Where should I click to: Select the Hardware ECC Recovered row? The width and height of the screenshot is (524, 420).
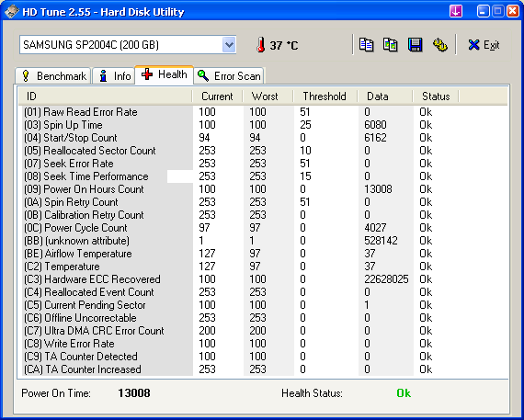(x=263, y=279)
